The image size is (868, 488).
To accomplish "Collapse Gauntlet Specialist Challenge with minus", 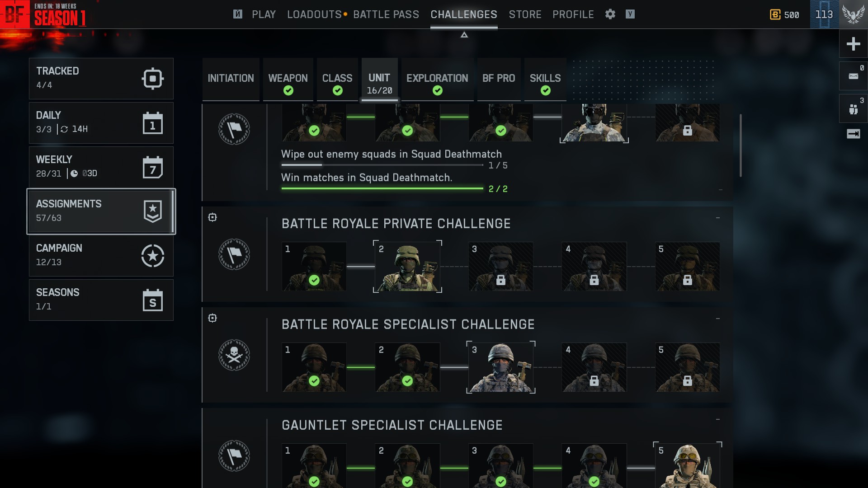I will pyautogui.click(x=717, y=420).
